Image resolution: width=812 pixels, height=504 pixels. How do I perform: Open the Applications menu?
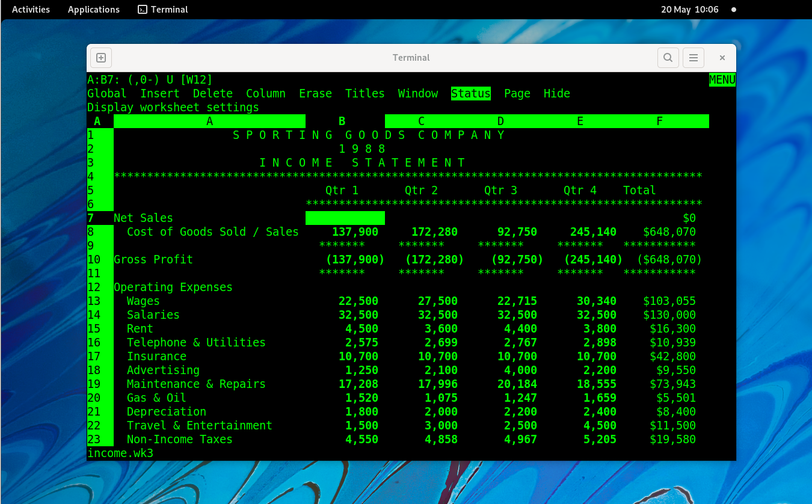point(93,9)
